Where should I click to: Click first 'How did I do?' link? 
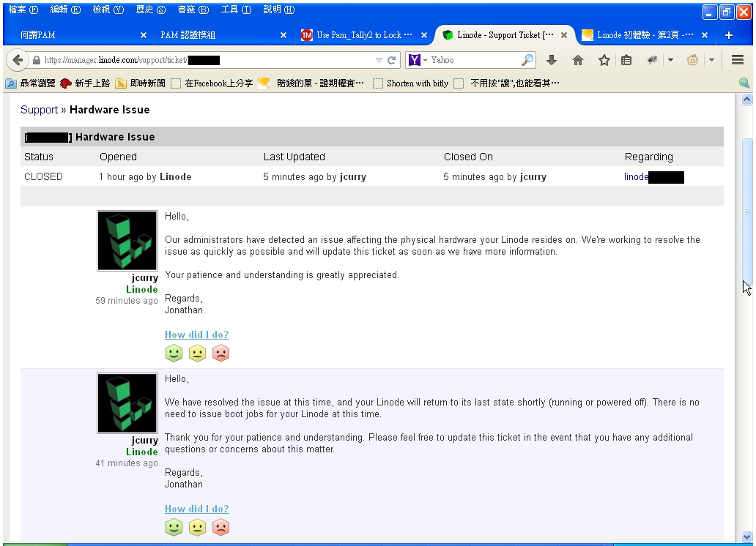coord(197,334)
